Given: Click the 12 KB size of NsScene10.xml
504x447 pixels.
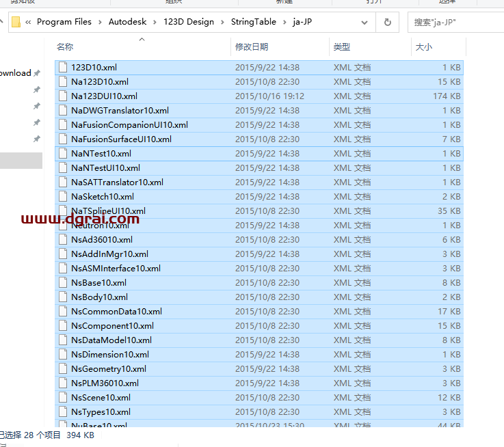Looking at the screenshot, I should pos(449,398).
